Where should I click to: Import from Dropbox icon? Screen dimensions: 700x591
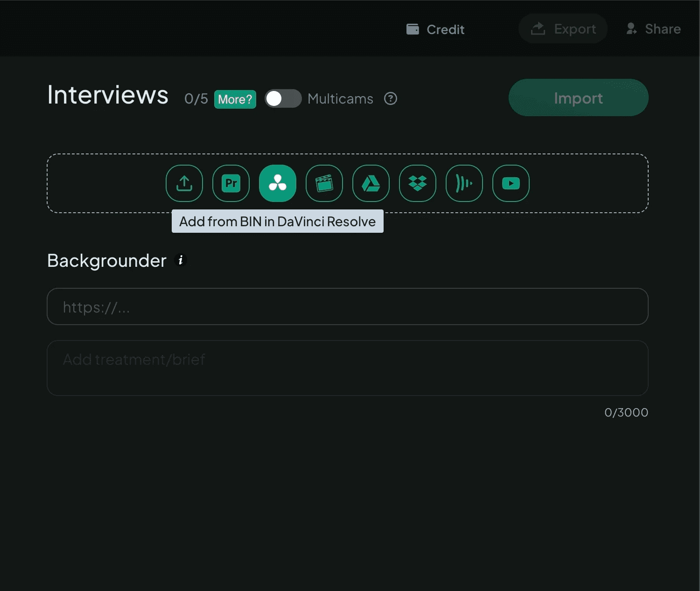[418, 183]
